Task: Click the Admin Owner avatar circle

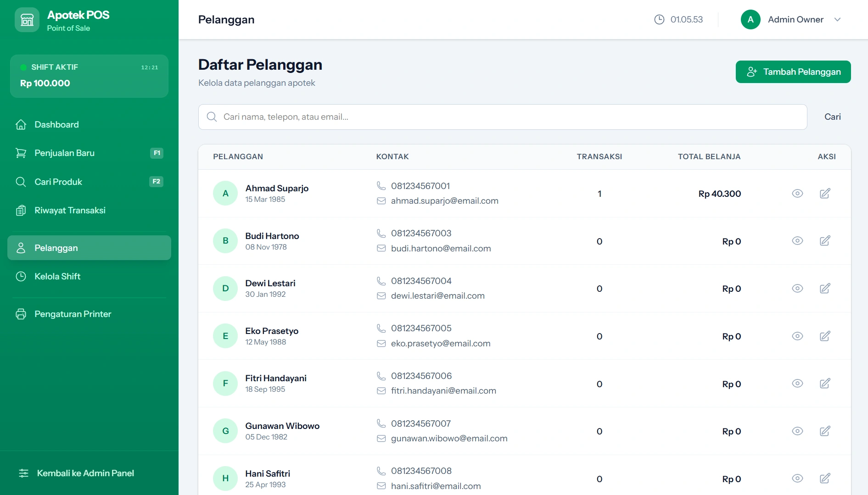Action: point(750,19)
